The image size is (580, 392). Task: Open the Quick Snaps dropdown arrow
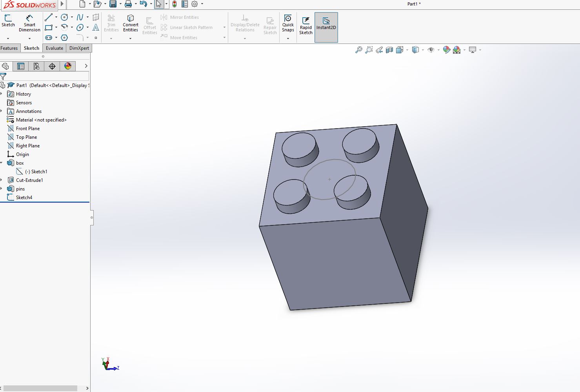[288, 38]
